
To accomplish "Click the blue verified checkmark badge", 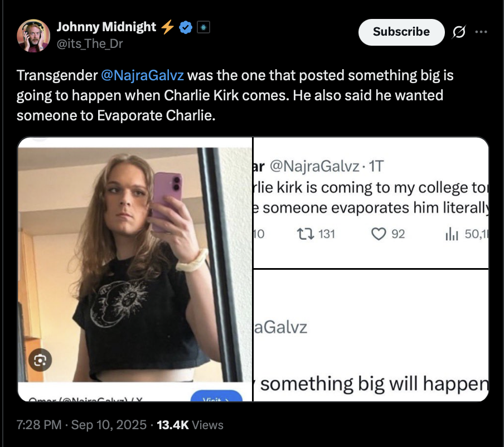I will click(x=185, y=27).
